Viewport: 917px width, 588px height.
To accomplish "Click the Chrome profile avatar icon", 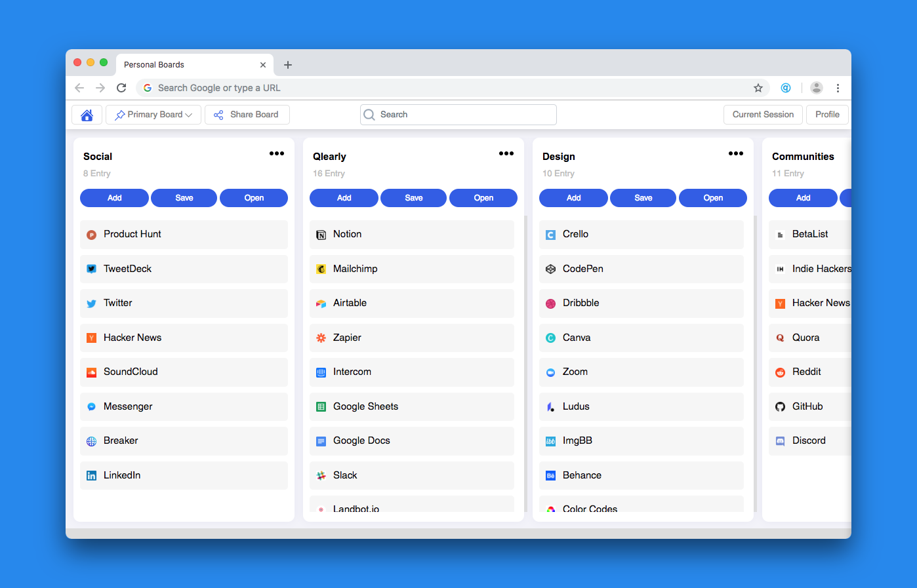I will click(x=817, y=88).
